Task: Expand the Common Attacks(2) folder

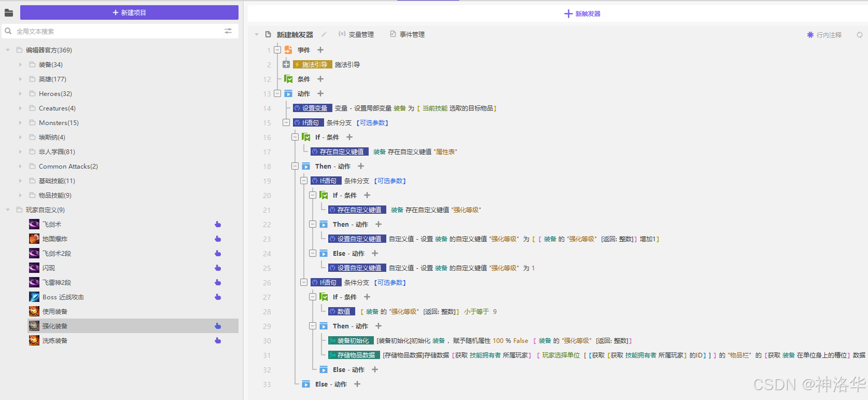Action: 21,167
